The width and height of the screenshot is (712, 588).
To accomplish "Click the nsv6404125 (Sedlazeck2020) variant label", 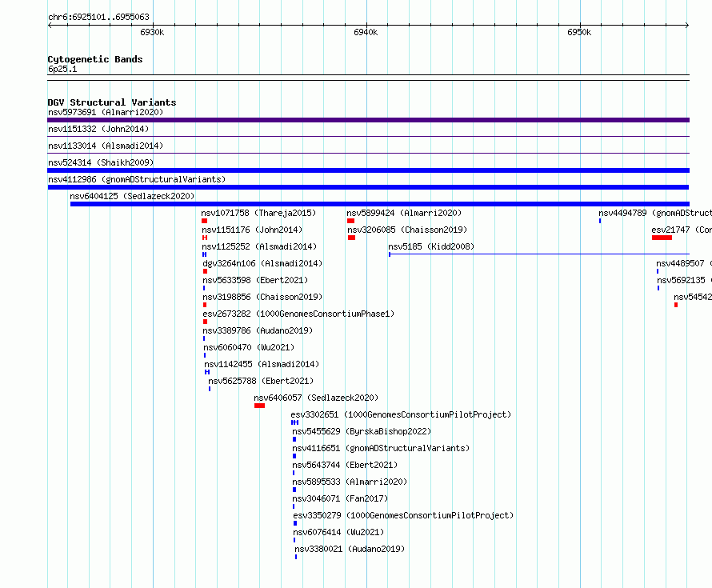I will [132, 196].
